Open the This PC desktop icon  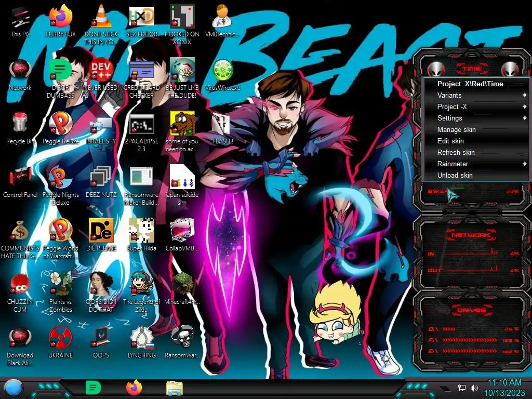(x=20, y=22)
